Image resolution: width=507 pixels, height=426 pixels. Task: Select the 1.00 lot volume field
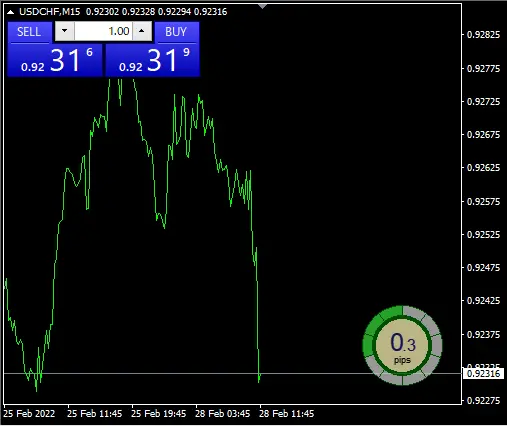tap(103, 31)
